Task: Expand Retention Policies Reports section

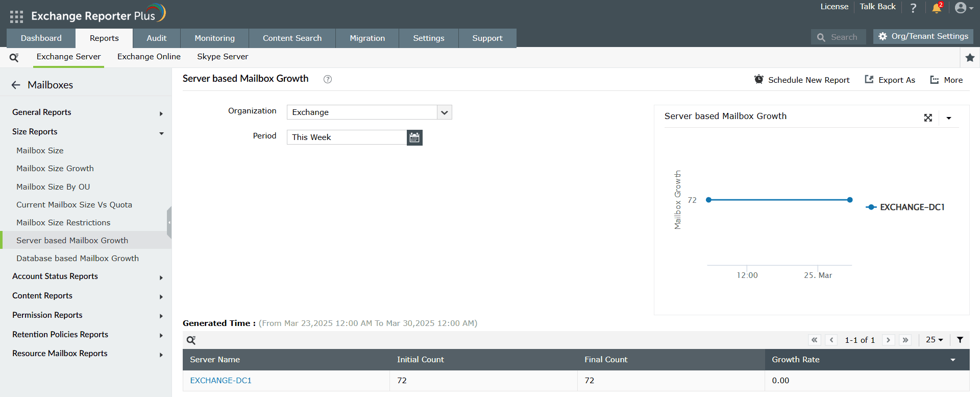Action: (86, 335)
